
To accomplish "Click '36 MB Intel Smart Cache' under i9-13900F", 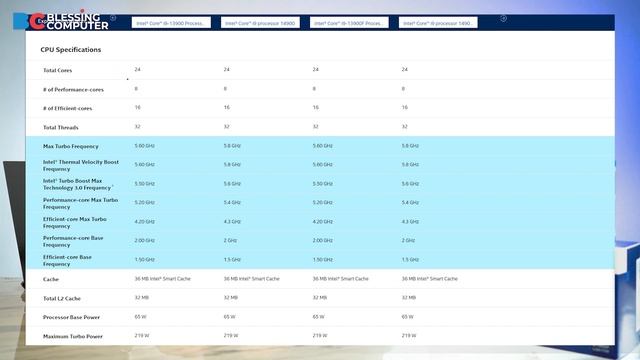I will 340,278.
